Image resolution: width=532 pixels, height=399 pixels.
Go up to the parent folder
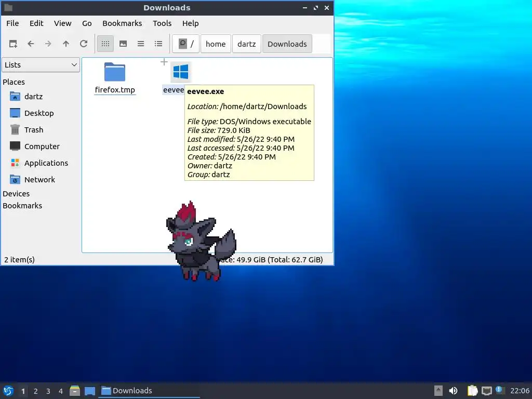(x=66, y=44)
